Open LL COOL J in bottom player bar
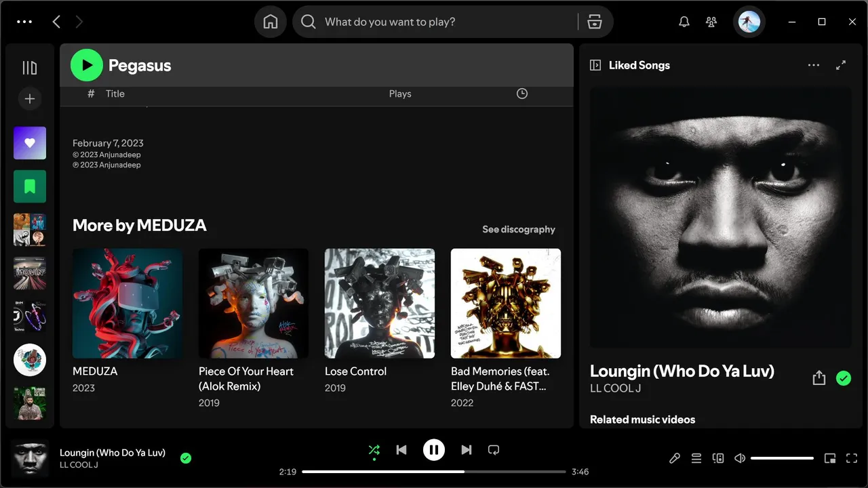The width and height of the screenshot is (868, 488). tap(79, 465)
